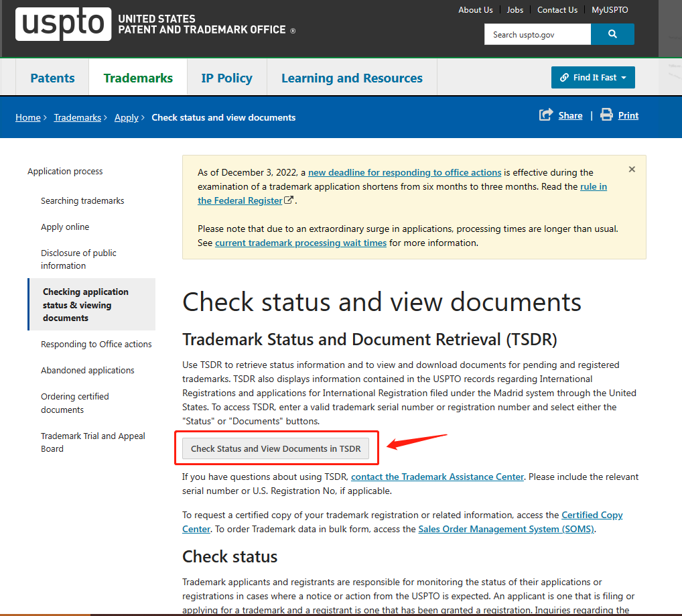The width and height of the screenshot is (682, 616).
Task: Open Apply online sidebar item
Action: (x=65, y=227)
